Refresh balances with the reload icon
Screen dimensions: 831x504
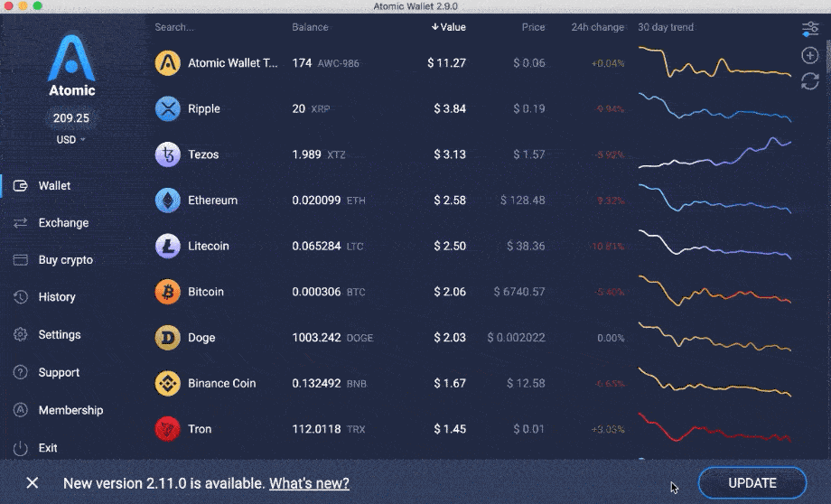(810, 81)
